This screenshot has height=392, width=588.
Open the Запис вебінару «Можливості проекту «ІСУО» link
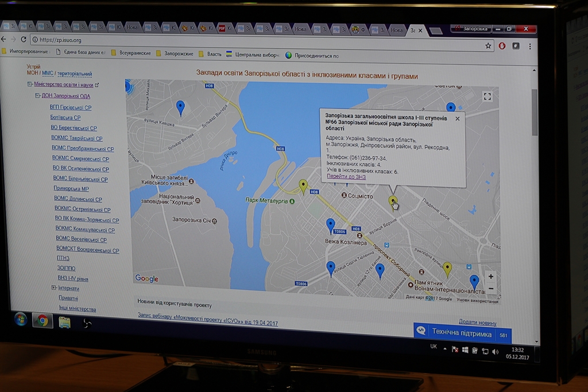point(208,319)
